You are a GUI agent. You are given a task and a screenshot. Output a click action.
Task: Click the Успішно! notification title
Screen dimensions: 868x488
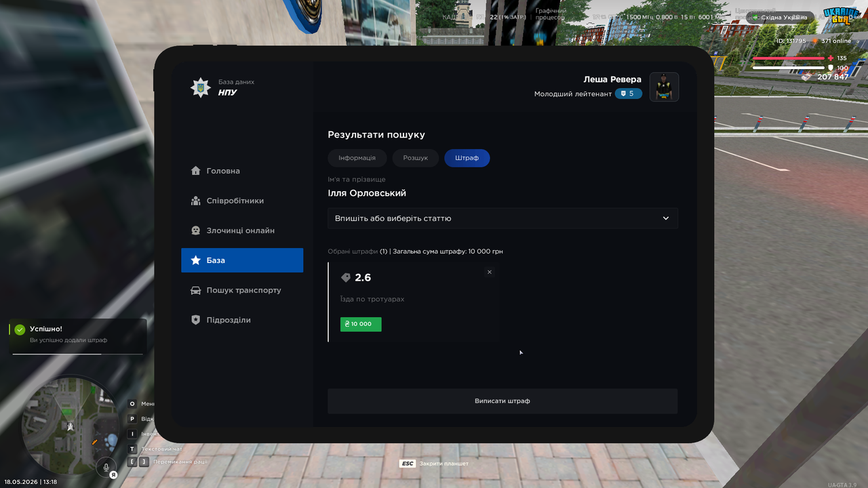[46, 329]
